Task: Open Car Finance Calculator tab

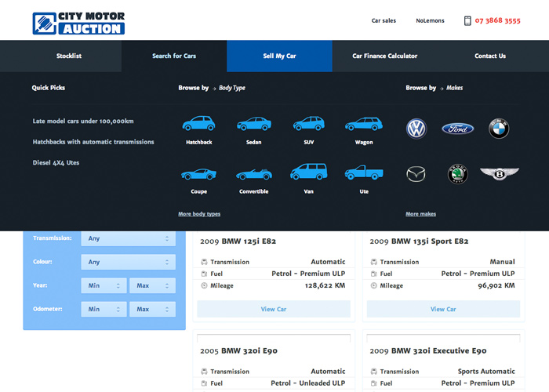Action: [385, 56]
